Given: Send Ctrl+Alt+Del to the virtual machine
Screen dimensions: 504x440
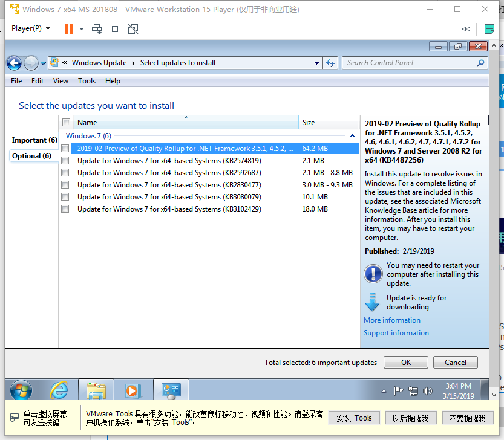Looking at the screenshot, I should (x=97, y=29).
